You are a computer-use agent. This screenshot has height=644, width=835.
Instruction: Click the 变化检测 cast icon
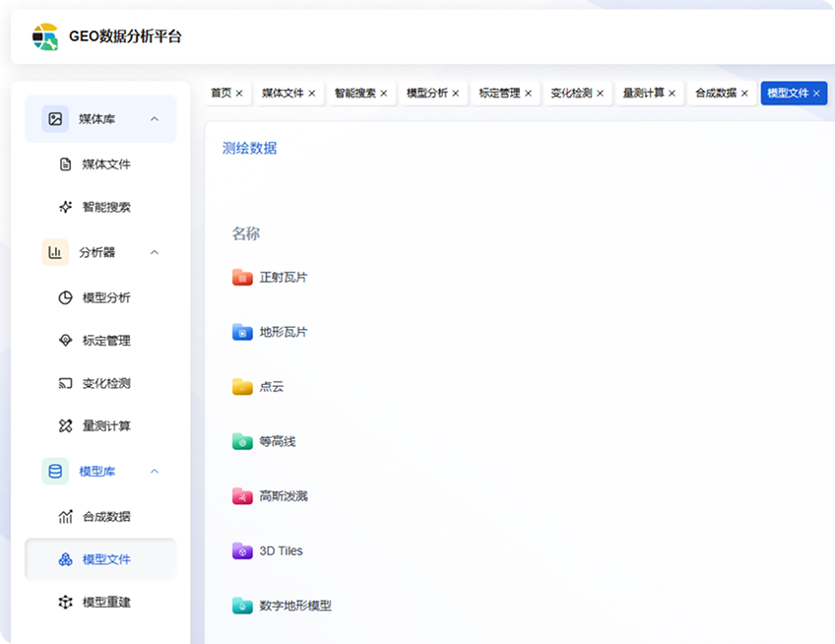66,383
